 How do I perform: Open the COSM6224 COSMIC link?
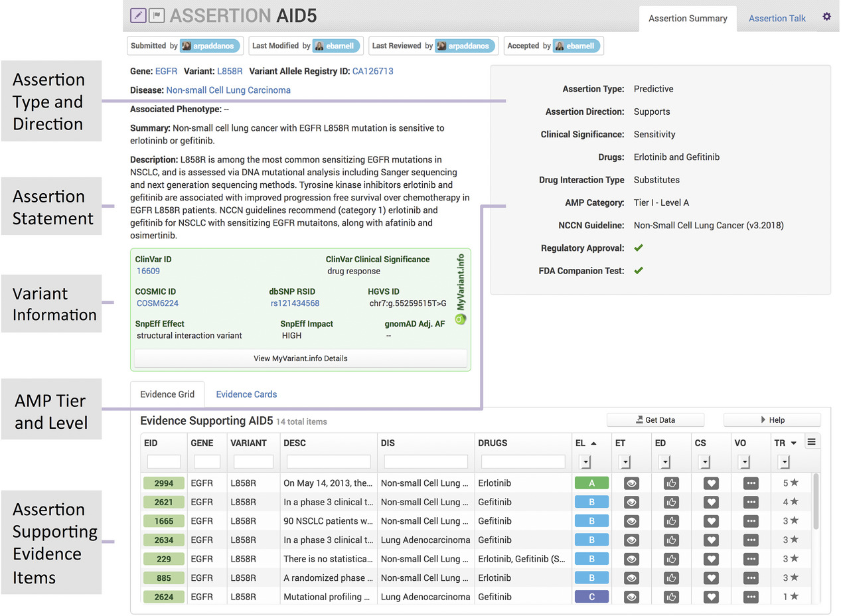157,303
